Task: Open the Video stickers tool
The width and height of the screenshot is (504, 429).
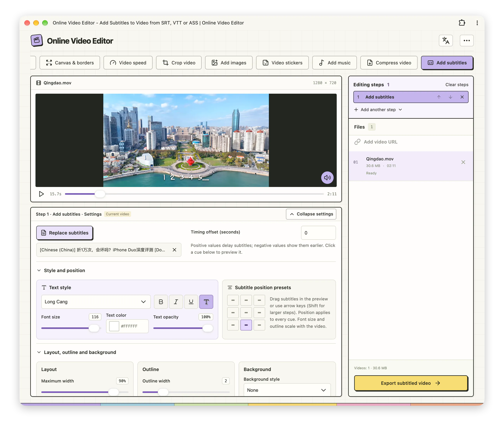Action: [282, 63]
